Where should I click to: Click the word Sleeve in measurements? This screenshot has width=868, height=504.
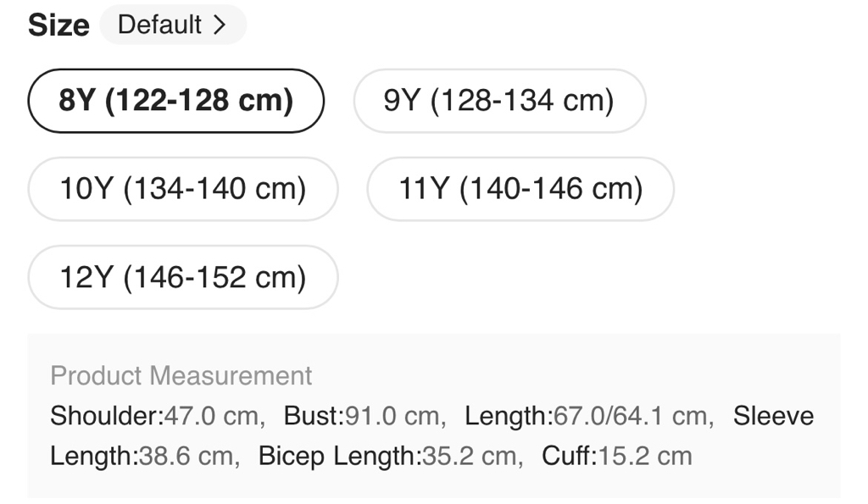[773, 416]
